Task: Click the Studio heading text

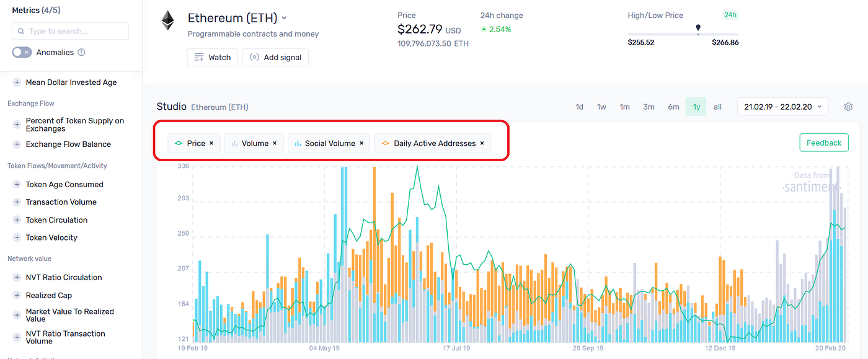Action: pyautogui.click(x=171, y=107)
